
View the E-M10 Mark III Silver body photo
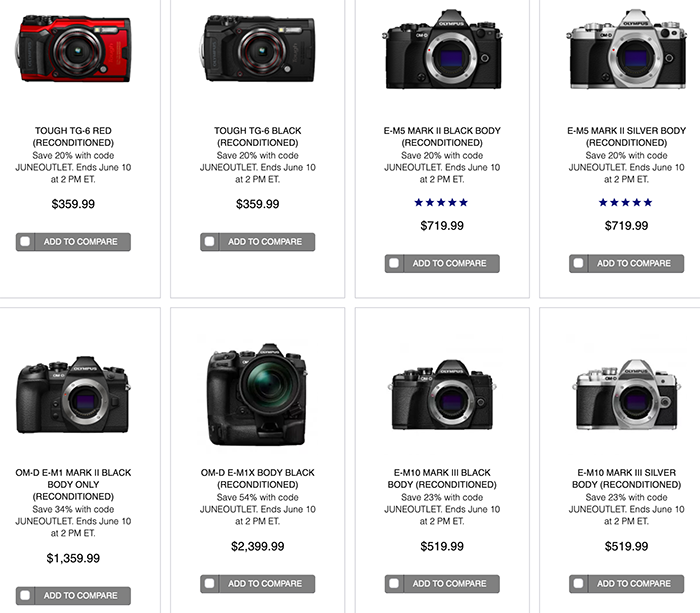(626, 393)
